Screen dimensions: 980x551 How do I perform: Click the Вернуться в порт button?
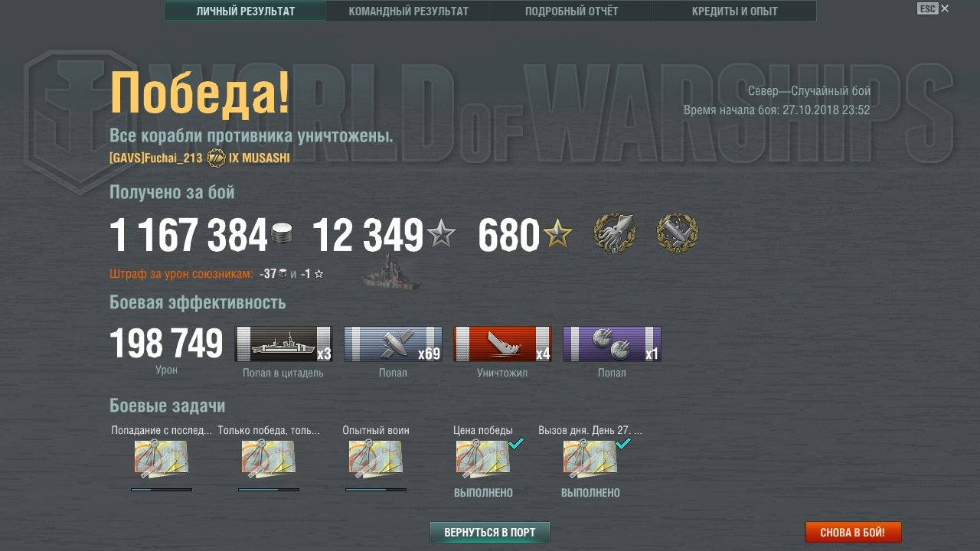point(490,532)
